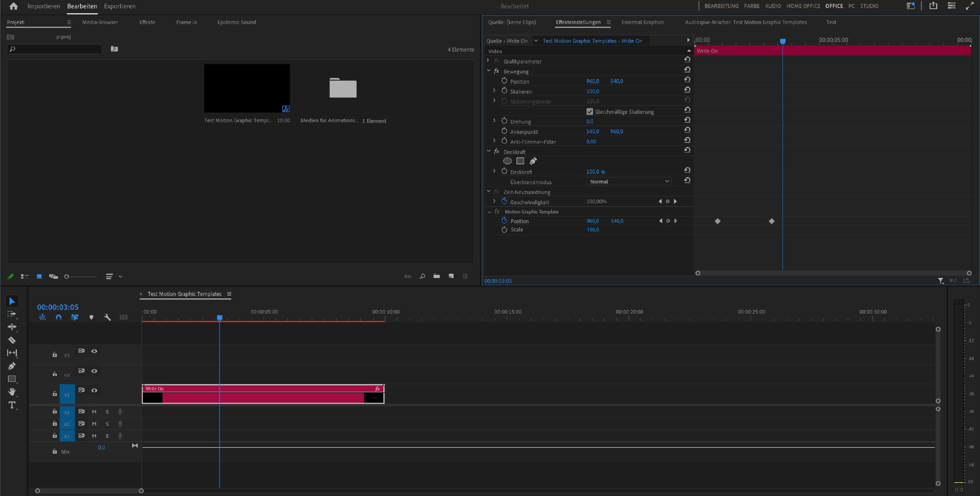Enable snapping with the magnet icon
The image size is (980, 496).
coord(59,317)
